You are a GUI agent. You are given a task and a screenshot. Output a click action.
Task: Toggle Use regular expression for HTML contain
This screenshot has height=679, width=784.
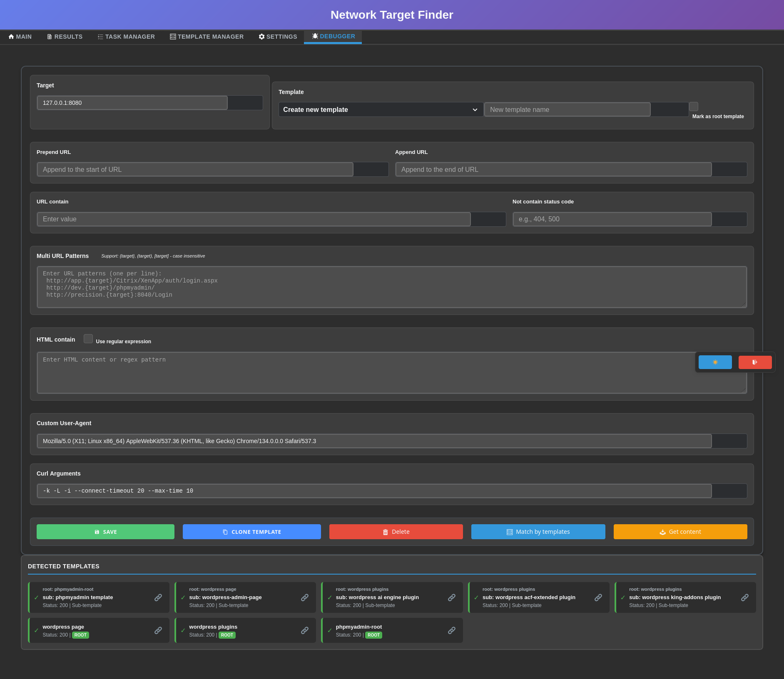pos(88,339)
